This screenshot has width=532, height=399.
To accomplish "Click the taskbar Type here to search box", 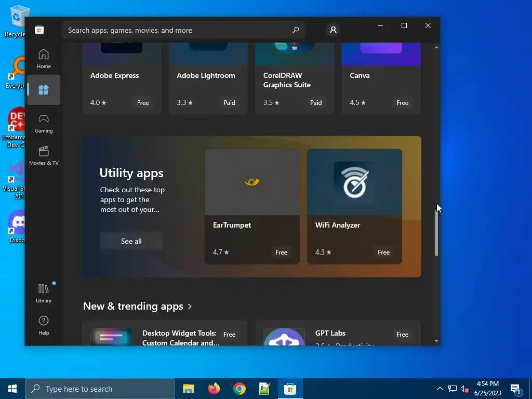I will 100,389.
